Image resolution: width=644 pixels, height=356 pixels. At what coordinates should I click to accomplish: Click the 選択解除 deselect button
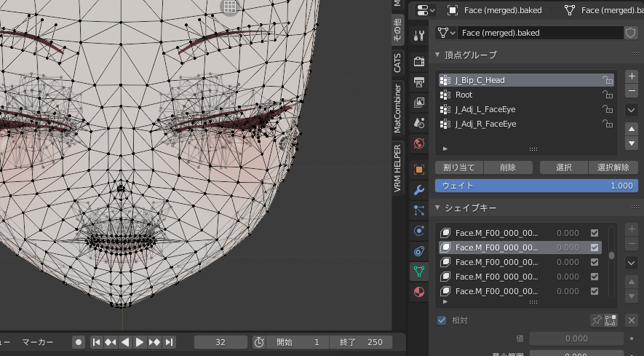[x=613, y=167]
